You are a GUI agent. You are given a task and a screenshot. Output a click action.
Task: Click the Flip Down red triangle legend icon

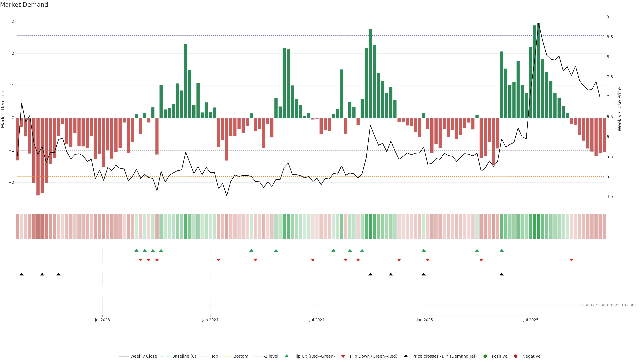click(343, 356)
